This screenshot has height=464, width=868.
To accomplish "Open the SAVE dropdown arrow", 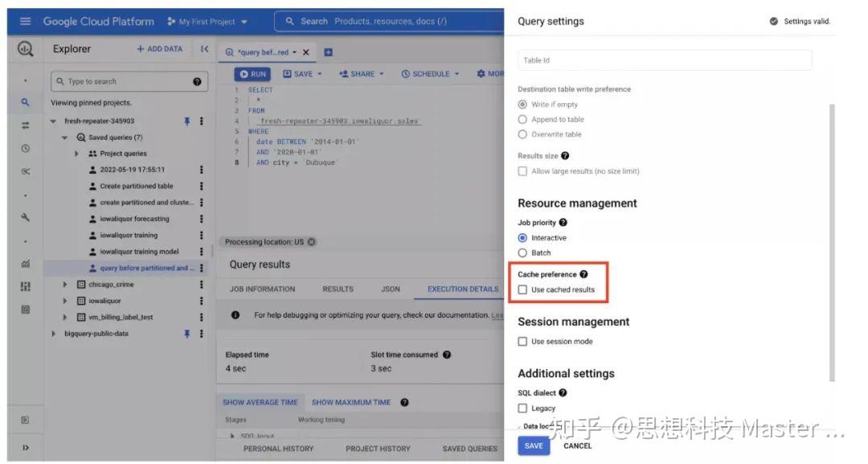I will point(320,74).
